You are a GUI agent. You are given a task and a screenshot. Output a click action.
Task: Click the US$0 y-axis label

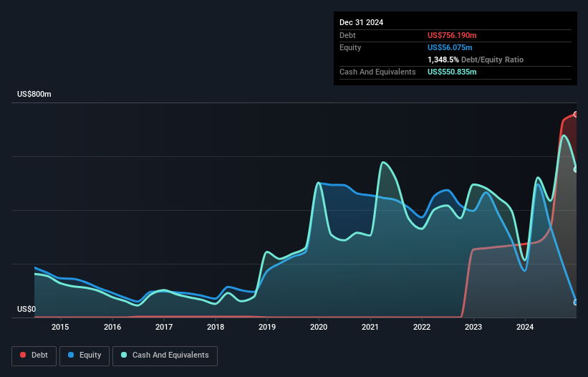[26, 309]
